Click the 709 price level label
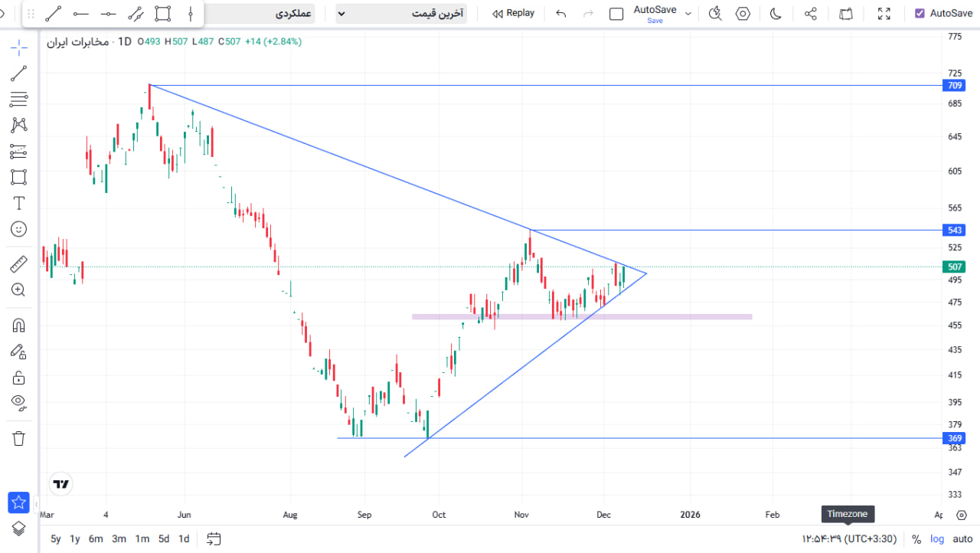The image size is (980, 553). pyautogui.click(x=954, y=86)
